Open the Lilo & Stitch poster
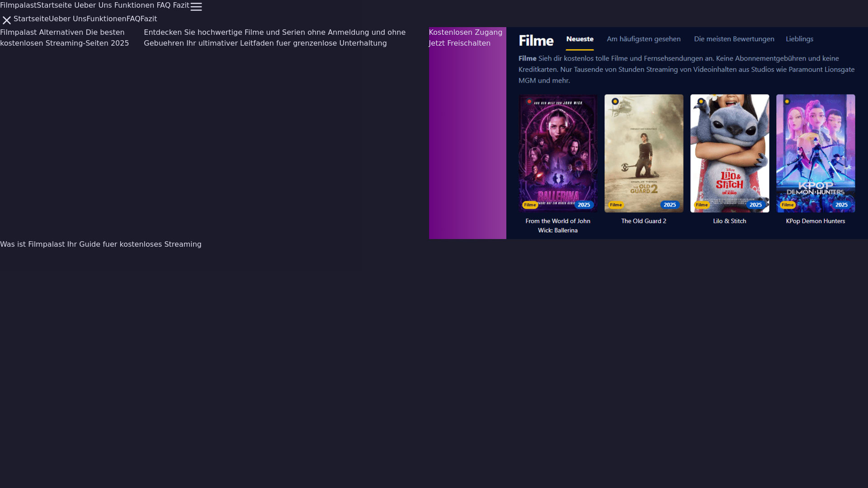Image resolution: width=868 pixels, height=488 pixels. [x=730, y=154]
